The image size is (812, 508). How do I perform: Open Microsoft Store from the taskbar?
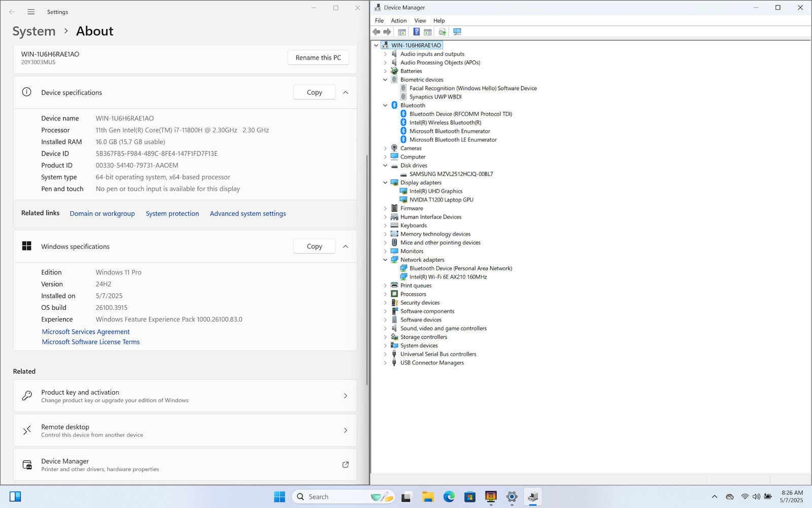click(469, 497)
